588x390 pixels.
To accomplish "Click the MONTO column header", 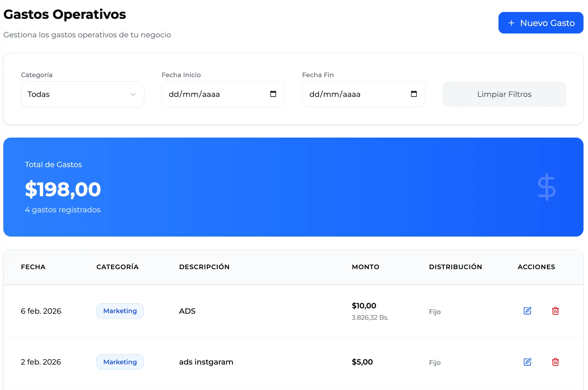I will 365,267.
